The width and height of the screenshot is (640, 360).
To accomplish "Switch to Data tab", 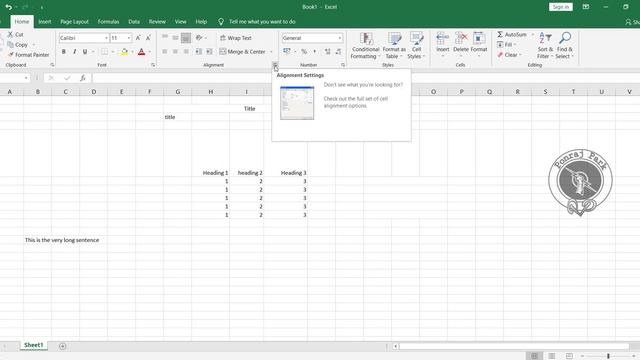I will pyautogui.click(x=134, y=22).
